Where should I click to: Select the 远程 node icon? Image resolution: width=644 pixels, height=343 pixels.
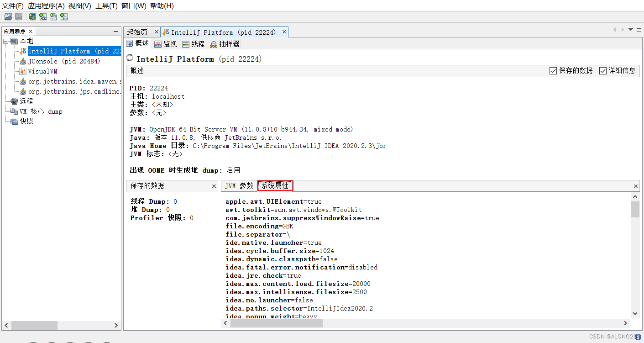point(14,101)
